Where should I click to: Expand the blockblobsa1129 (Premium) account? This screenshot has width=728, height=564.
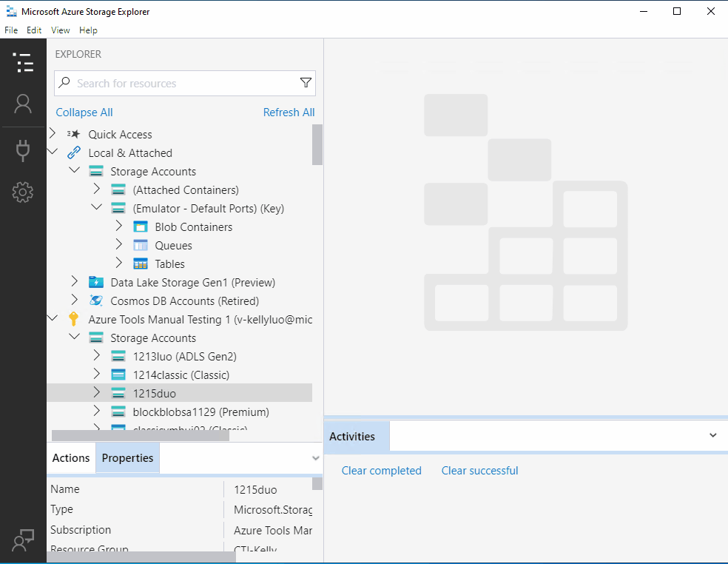point(97,411)
